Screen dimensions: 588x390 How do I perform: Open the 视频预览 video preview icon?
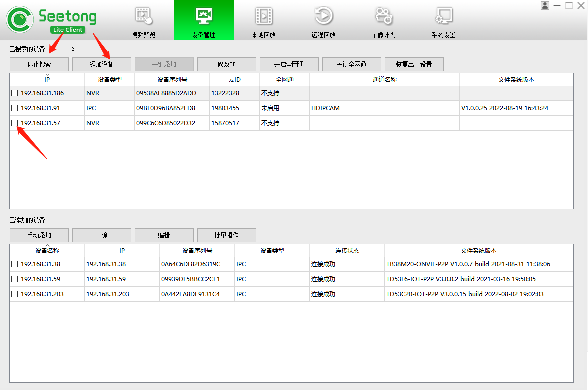(x=143, y=16)
